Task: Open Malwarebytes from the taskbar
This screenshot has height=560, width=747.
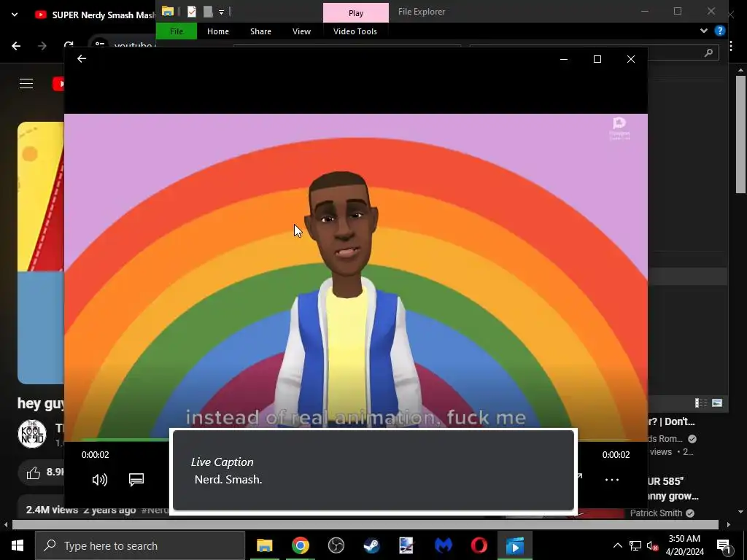Action: click(443, 545)
